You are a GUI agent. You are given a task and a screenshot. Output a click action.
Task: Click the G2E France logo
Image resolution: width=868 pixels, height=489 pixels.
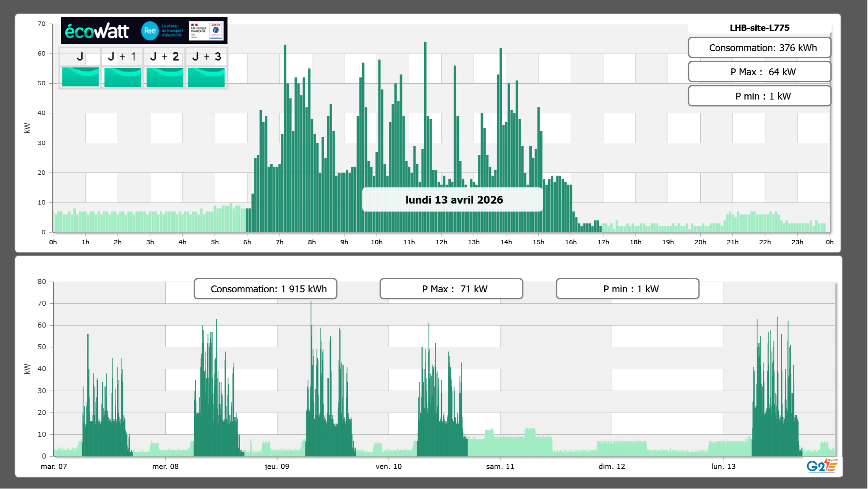coord(822,466)
